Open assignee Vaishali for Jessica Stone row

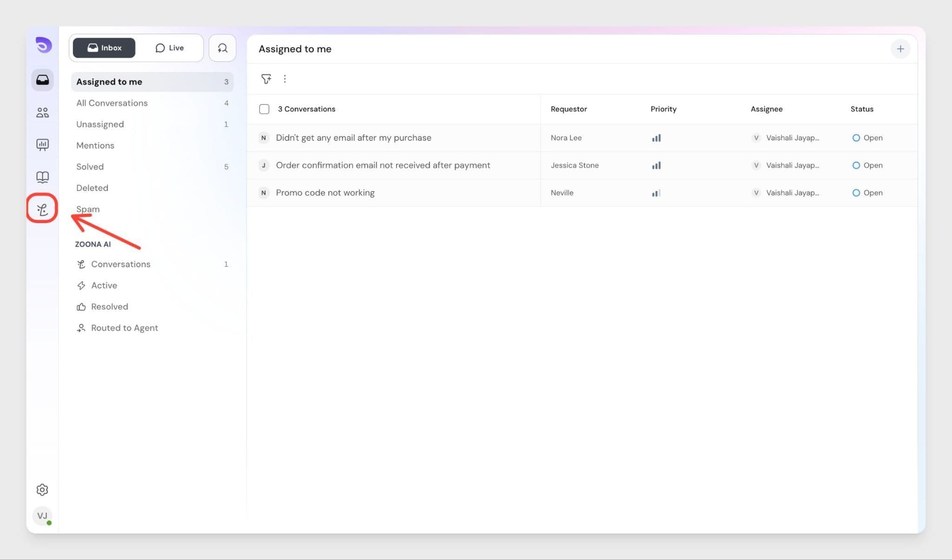pos(792,165)
